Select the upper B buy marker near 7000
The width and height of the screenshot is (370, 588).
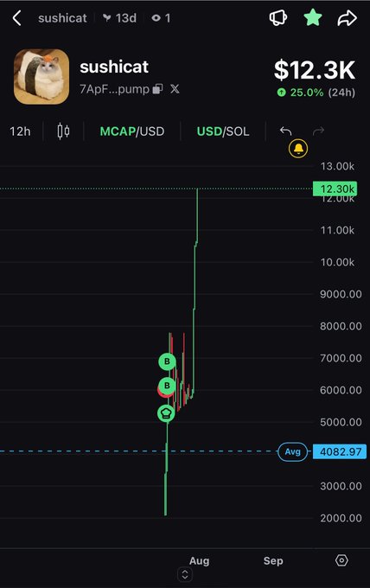point(167,361)
